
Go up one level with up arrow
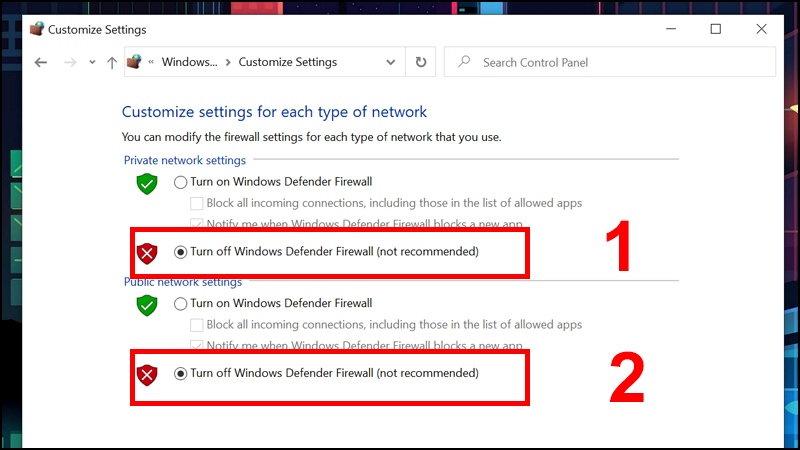click(x=112, y=63)
